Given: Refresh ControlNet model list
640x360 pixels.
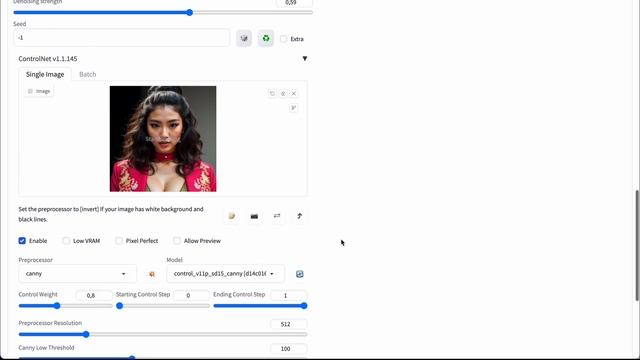Looking at the screenshot, I should click(x=300, y=274).
